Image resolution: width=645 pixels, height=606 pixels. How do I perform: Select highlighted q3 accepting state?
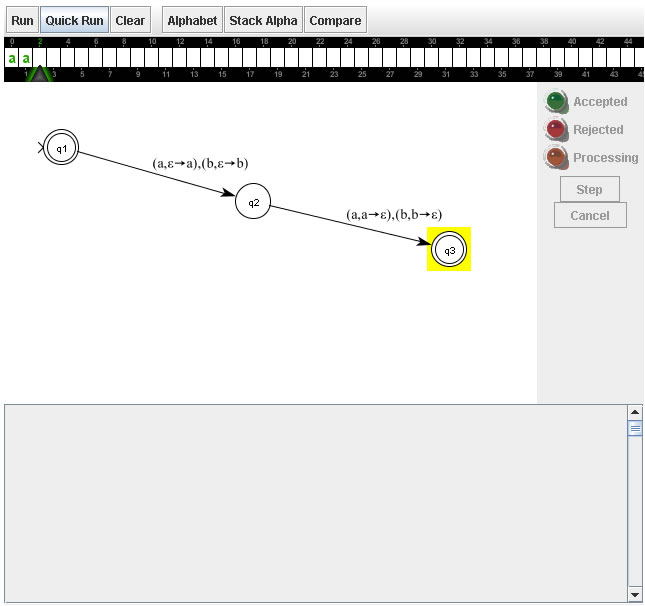[x=449, y=250]
